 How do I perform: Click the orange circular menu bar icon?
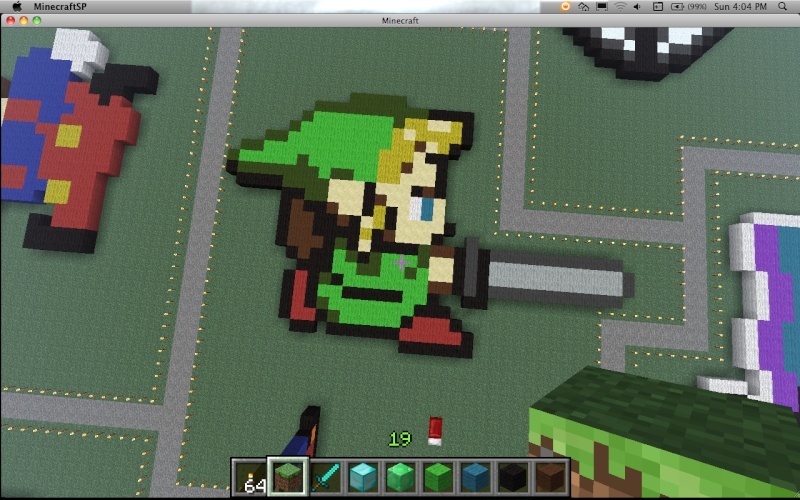pos(565,7)
